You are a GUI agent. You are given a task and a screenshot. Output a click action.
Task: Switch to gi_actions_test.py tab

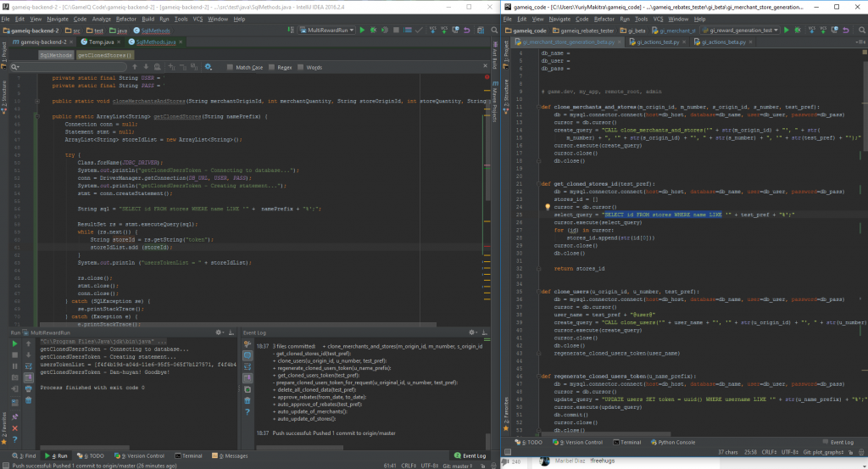pos(658,42)
